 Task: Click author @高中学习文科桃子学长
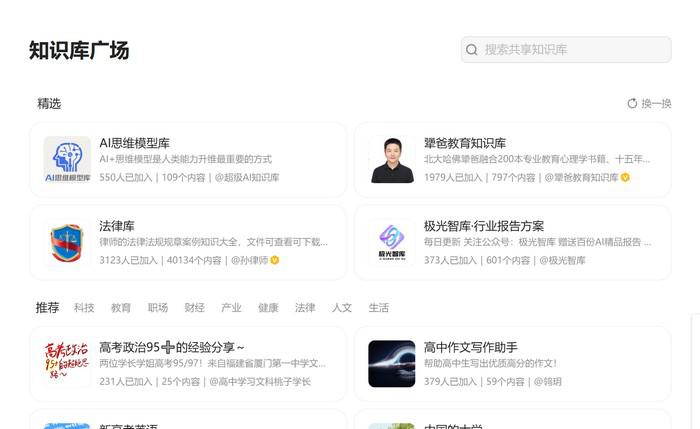point(260,382)
